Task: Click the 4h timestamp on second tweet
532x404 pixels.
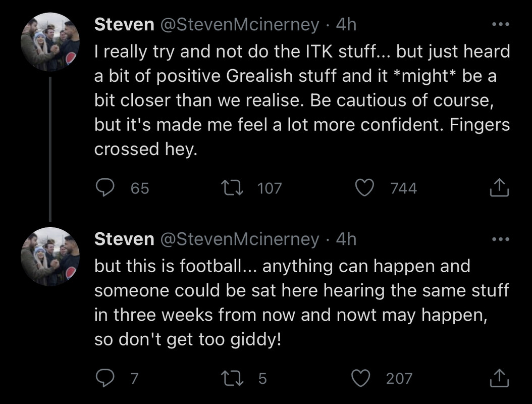Action: (346, 239)
